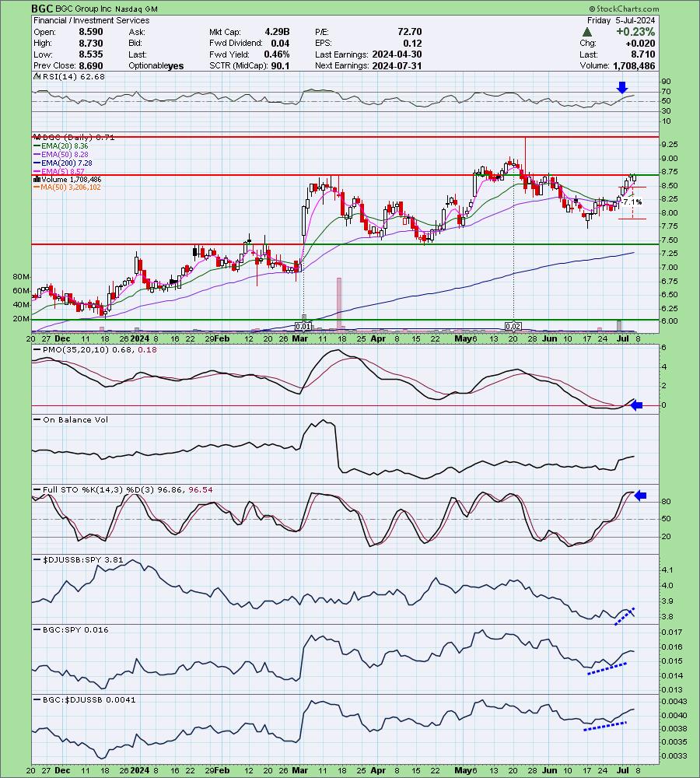
Task: Click the $DJUSSB:SPY 3.81 ratio label
Action: (78, 559)
